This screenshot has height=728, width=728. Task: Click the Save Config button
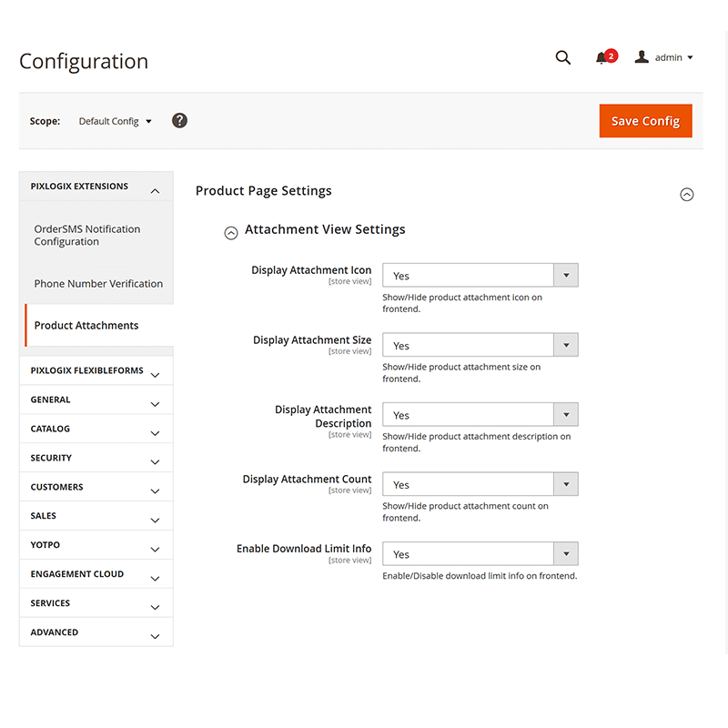point(645,121)
